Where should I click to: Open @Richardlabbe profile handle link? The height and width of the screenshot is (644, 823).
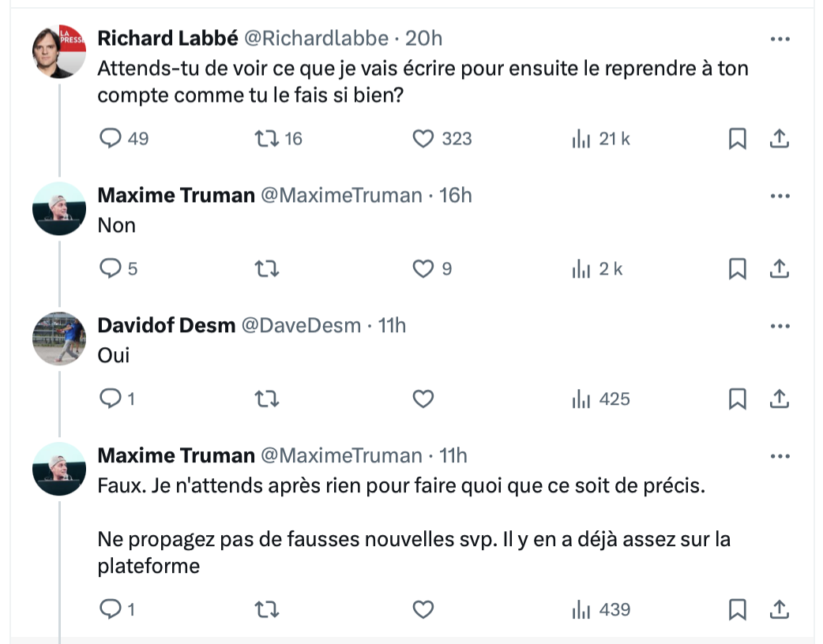click(317, 39)
